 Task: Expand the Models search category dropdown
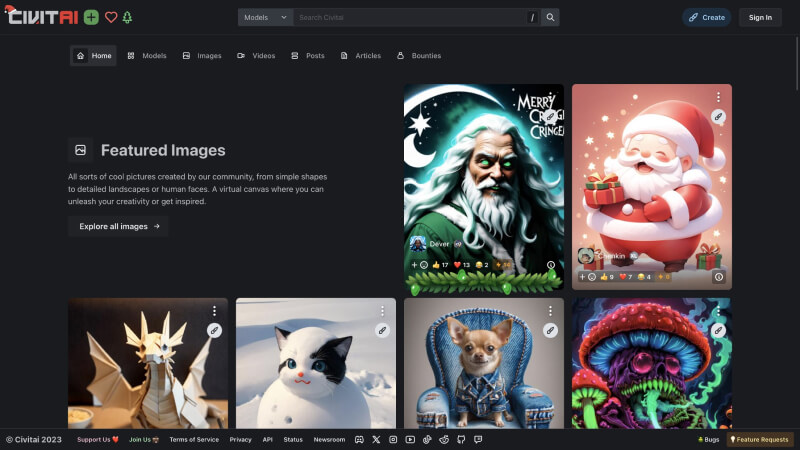pyautogui.click(x=265, y=17)
